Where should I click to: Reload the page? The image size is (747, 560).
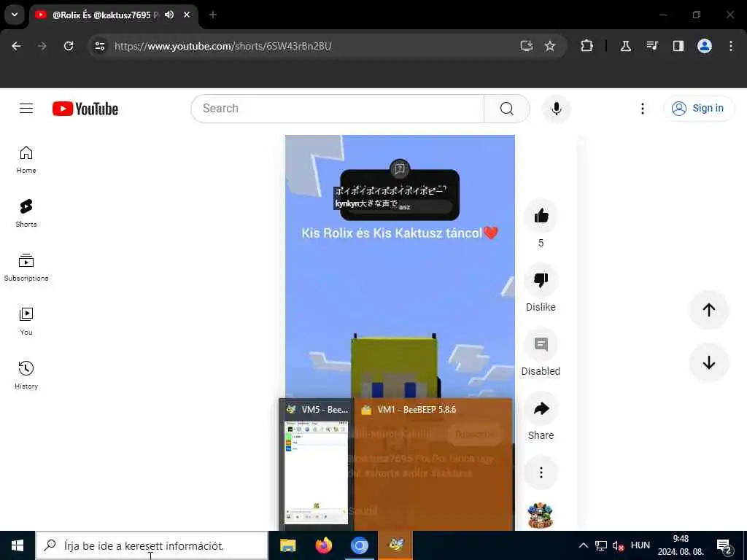(69, 46)
